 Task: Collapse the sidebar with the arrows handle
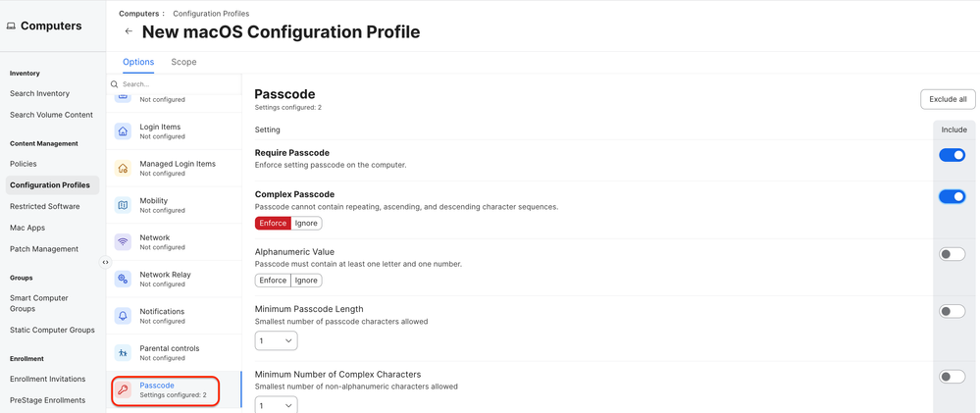click(105, 263)
